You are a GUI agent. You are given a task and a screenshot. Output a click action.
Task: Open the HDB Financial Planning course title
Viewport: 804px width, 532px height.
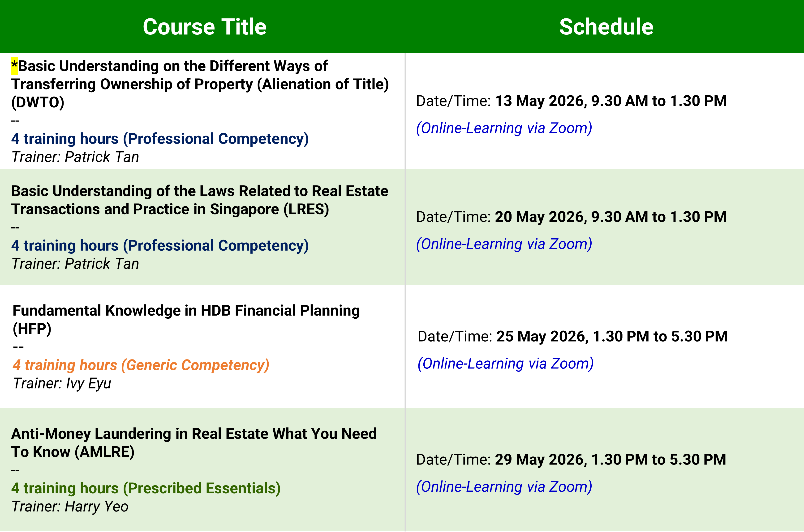[186, 320]
